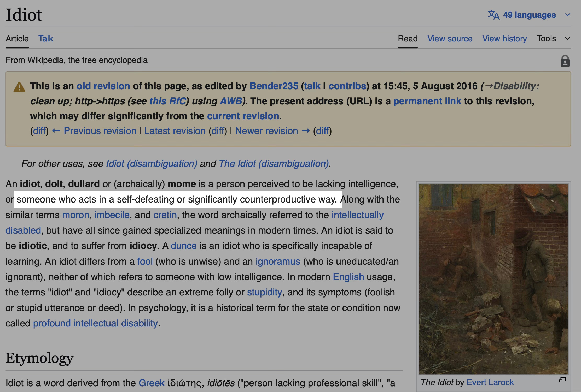581x392 pixels.
Task: Open the profound intellectual disability link
Action: [x=95, y=323]
